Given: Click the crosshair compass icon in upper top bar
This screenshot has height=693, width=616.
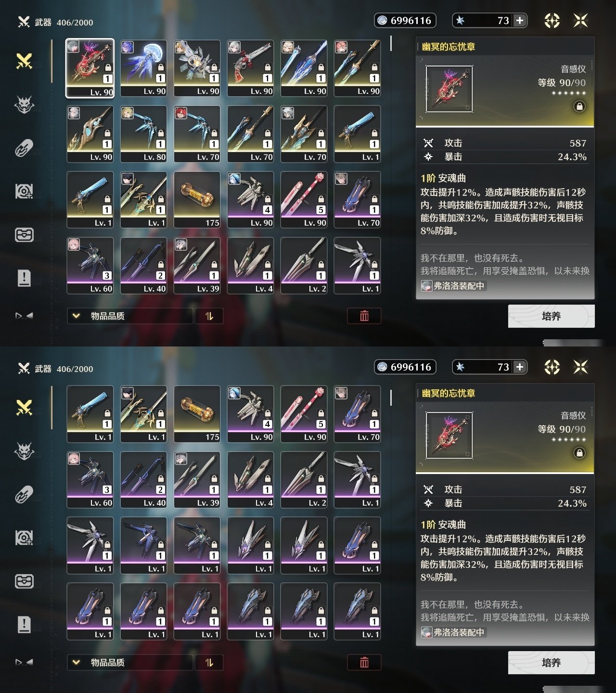Looking at the screenshot, I should (552, 20).
